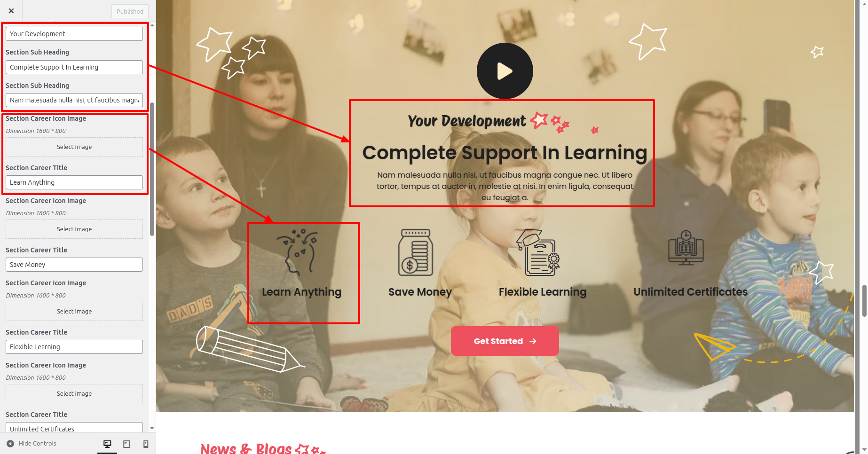Image resolution: width=868 pixels, height=454 pixels.
Task: Select image for Save Money career icon
Action: point(74,229)
